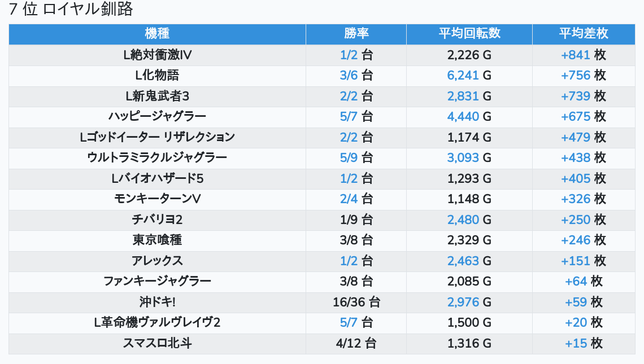Select the L化物語 row name
The height and width of the screenshot is (364, 644).
[x=157, y=75]
